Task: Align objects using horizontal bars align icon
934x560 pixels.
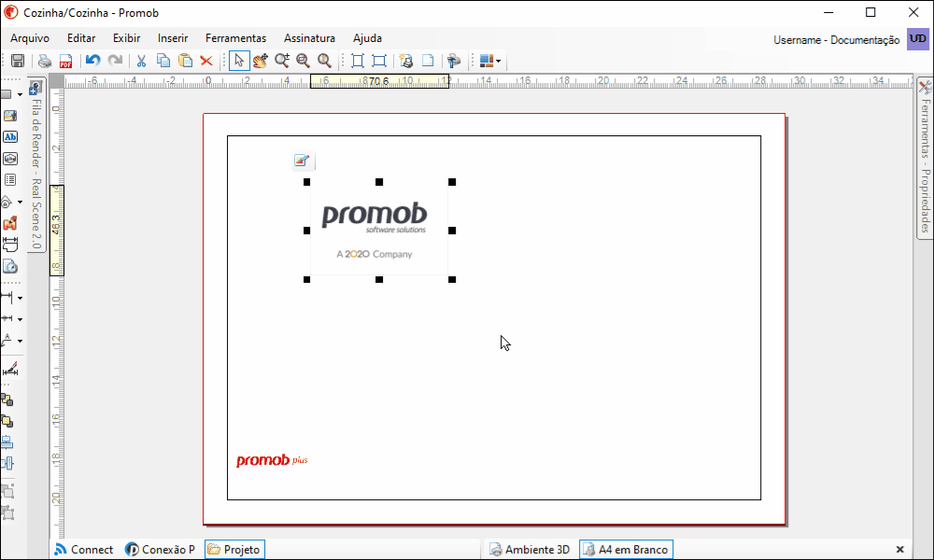Action: click(x=7, y=442)
